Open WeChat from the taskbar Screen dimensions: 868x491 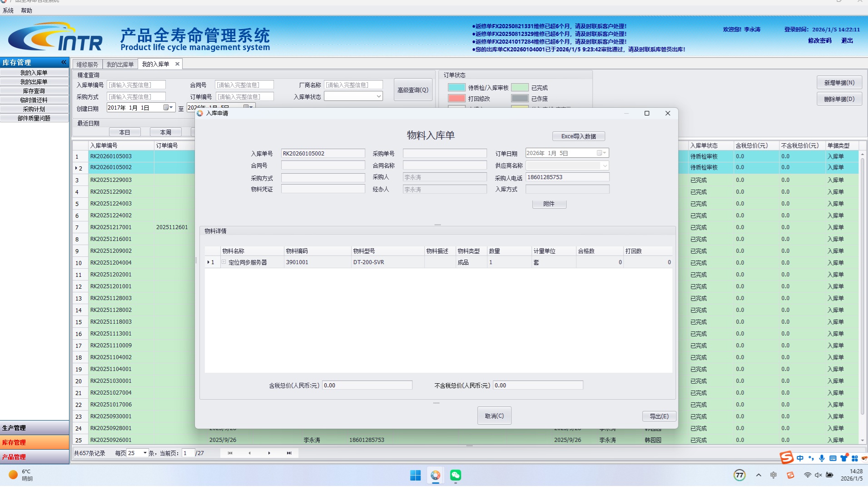point(455,475)
